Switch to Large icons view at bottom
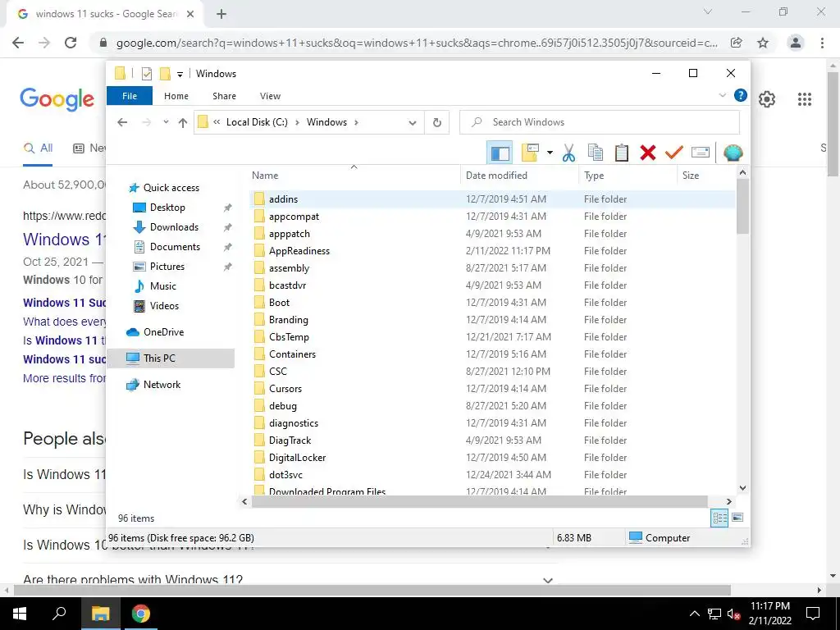This screenshot has height=630, width=840. (737, 518)
